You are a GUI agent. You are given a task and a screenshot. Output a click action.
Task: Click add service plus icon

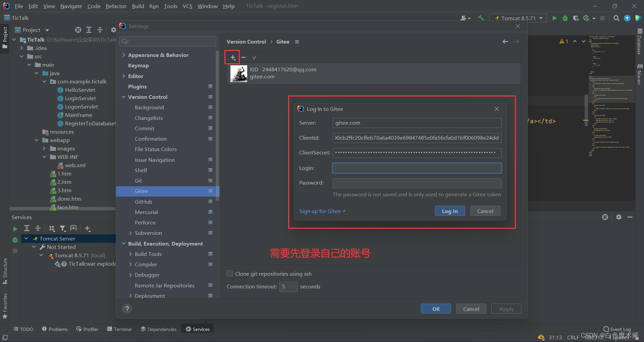pos(88,228)
